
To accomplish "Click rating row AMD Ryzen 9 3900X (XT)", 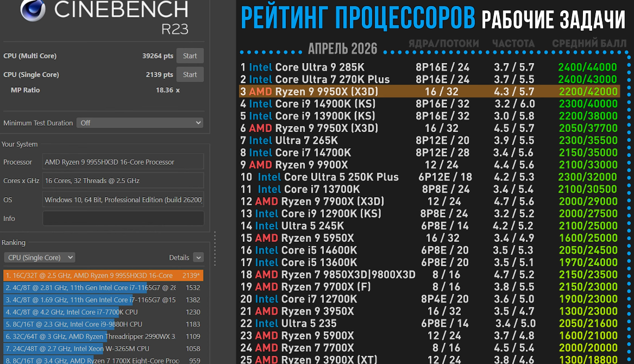I will pos(429,359).
